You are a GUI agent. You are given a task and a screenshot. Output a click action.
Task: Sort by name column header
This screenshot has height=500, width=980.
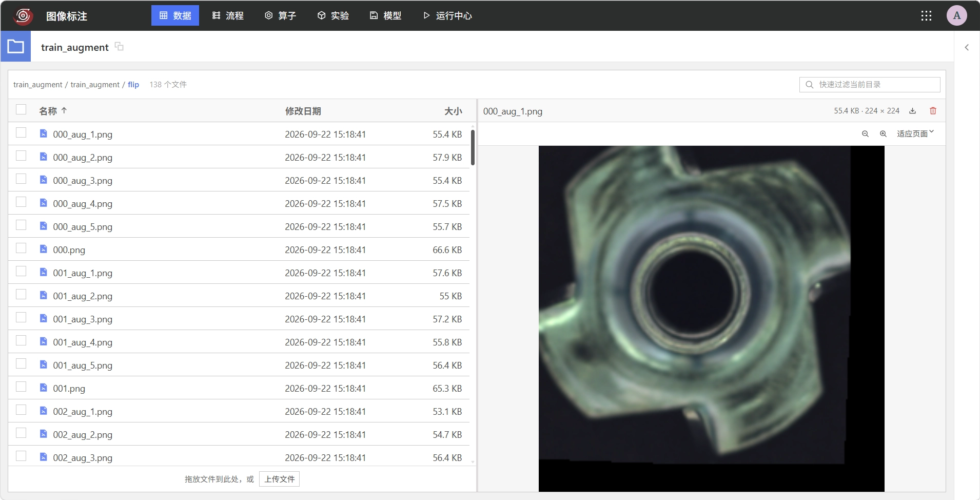[53, 111]
